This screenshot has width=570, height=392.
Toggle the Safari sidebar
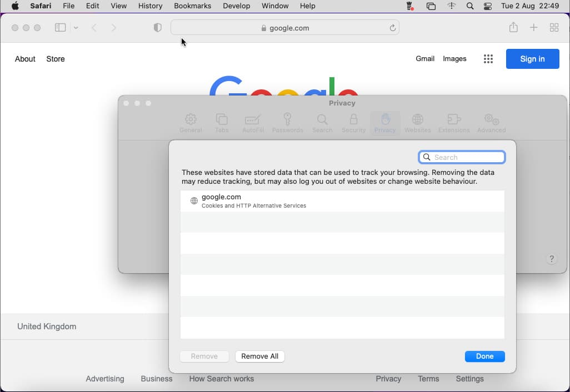60,28
